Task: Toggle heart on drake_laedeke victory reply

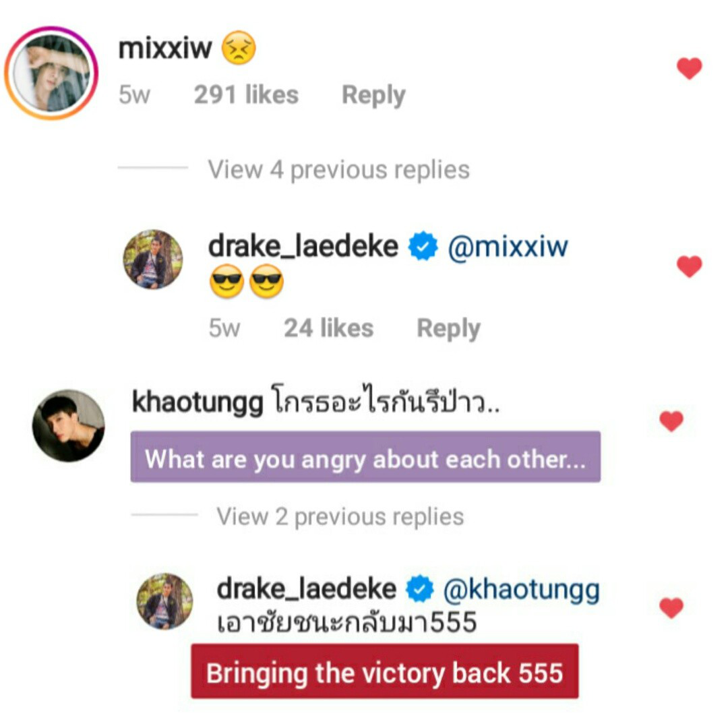Action: pos(671,608)
